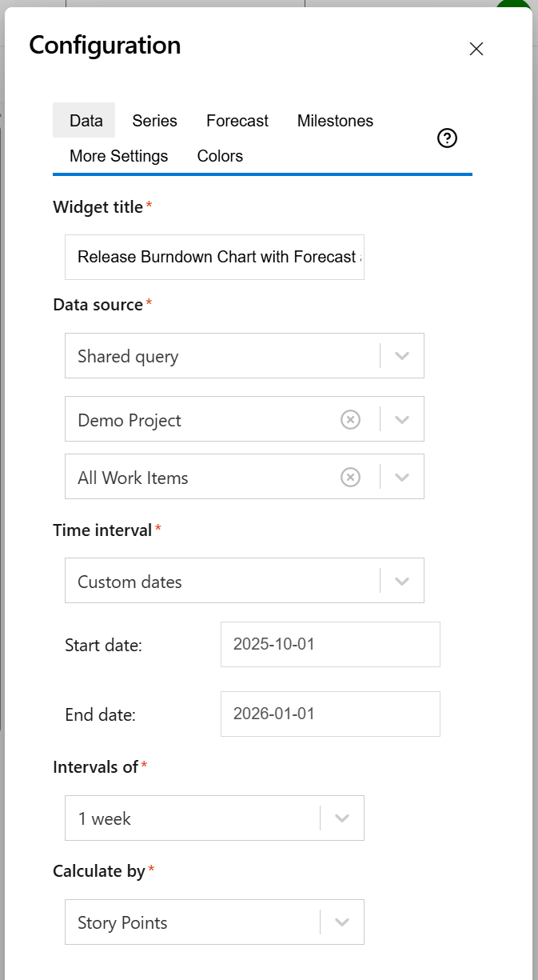Image resolution: width=538 pixels, height=980 pixels.
Task: Open the help question mark icon
Action: click(447, 138)
